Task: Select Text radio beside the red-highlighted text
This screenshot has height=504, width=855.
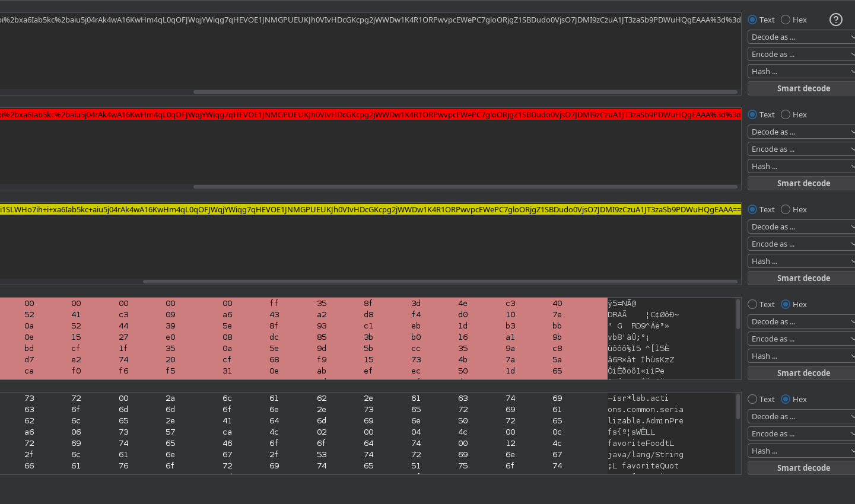Action: [753, 114]
